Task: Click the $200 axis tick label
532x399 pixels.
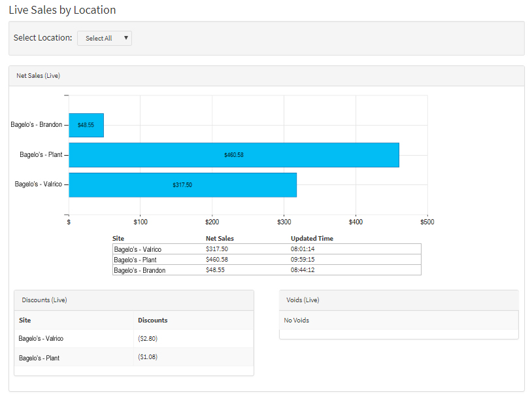Action: pos(212,222)
